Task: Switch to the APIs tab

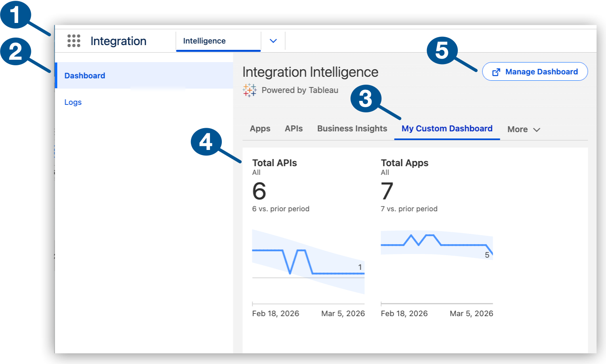Action: 293,128
